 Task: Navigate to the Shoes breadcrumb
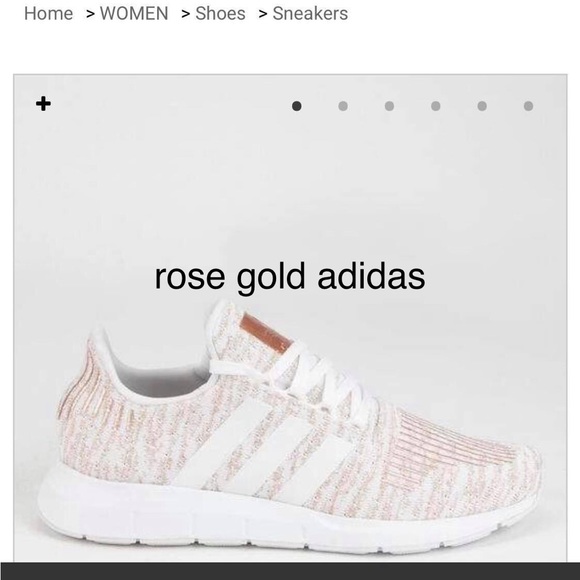coord(220,14)
